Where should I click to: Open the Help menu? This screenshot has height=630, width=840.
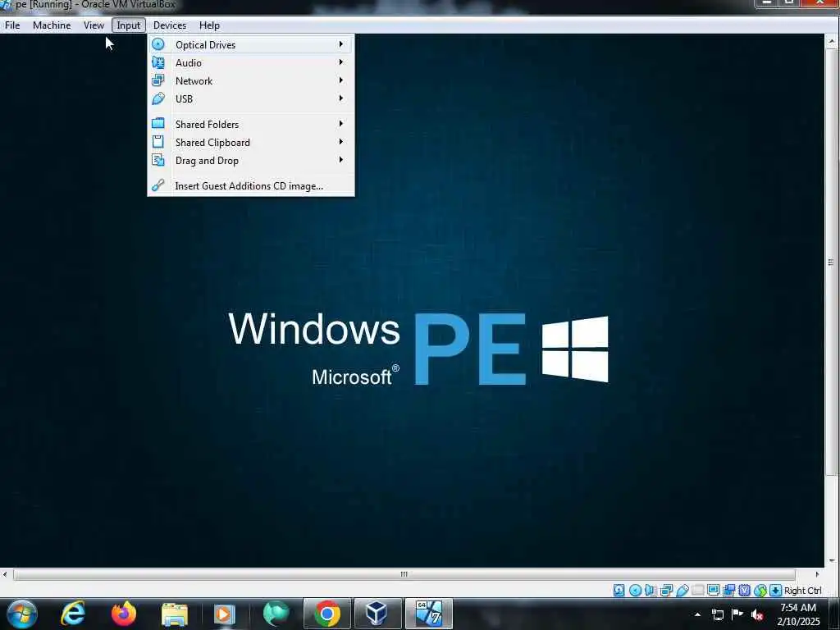click(209, 25)
